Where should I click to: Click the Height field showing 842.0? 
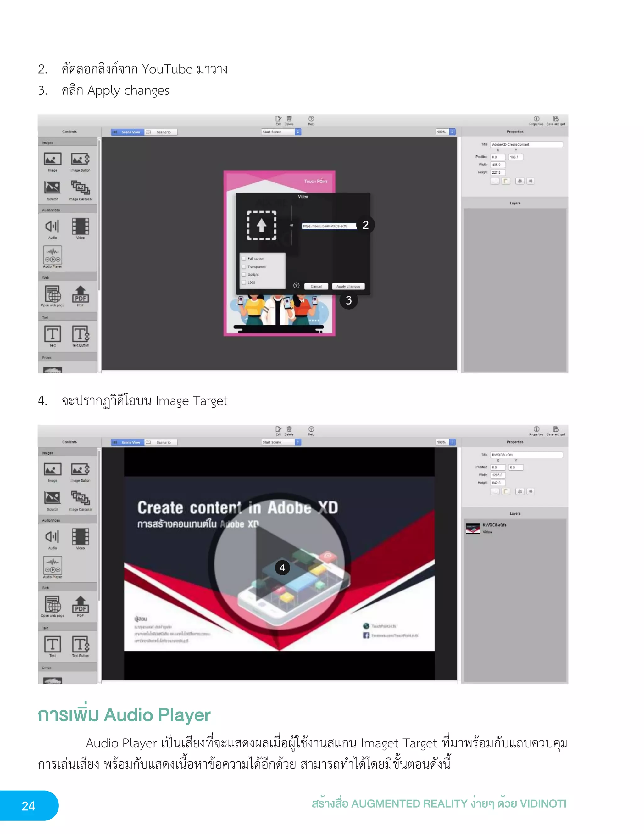[x=498, y=483]
